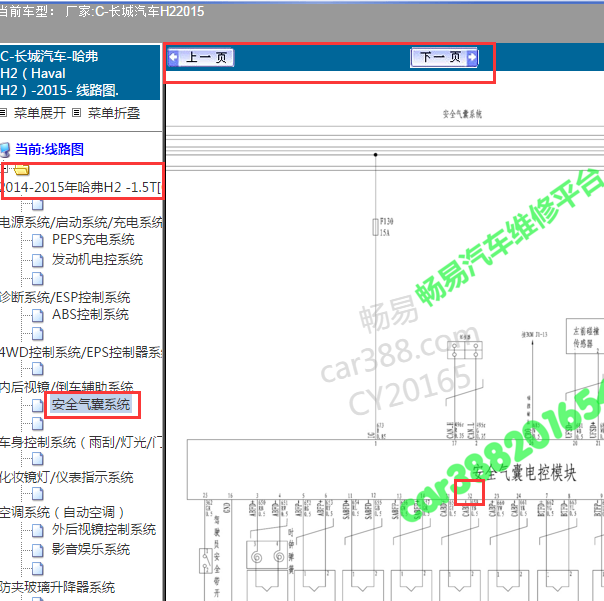Image resolution: width=604 pixels, height=601 pixels.
Task: Click page icon above 4WD控制系统 entry
Action: point(37,334)
